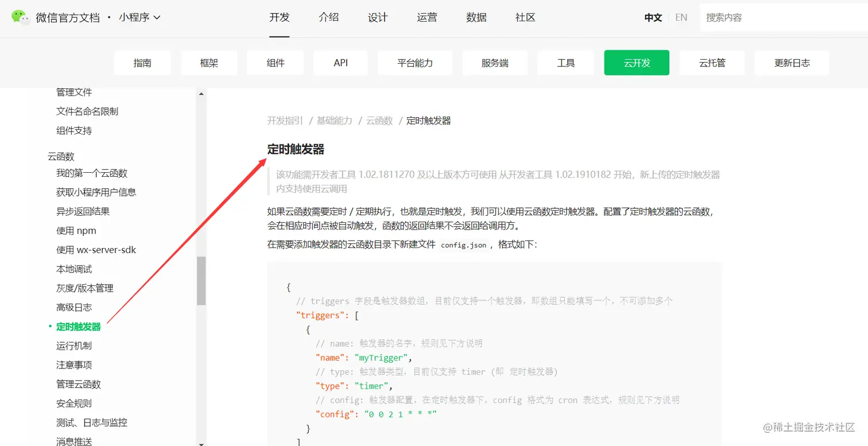Screen dimensions: 868x446
Task: Go to 云函数 breadcrumb
Action: [379, 121]
